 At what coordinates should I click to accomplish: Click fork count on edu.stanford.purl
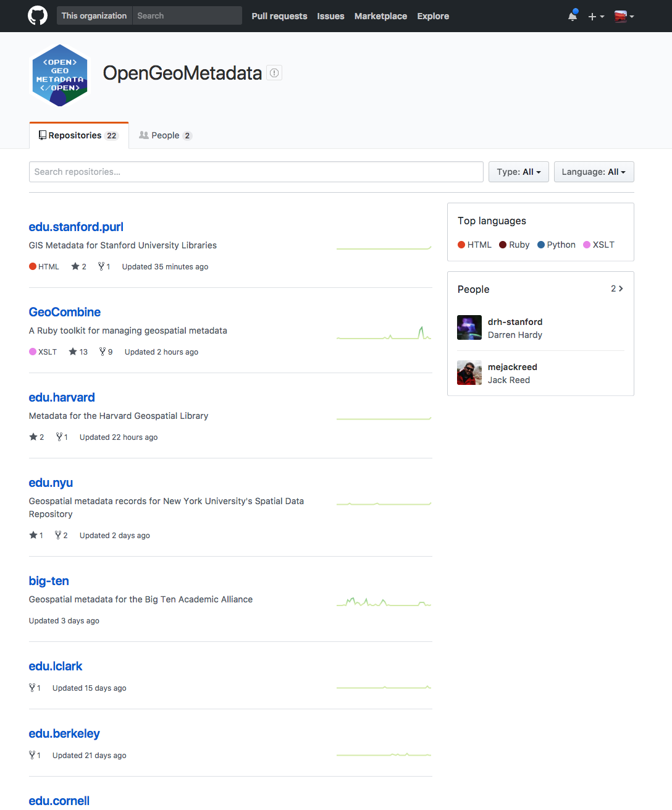104,266
